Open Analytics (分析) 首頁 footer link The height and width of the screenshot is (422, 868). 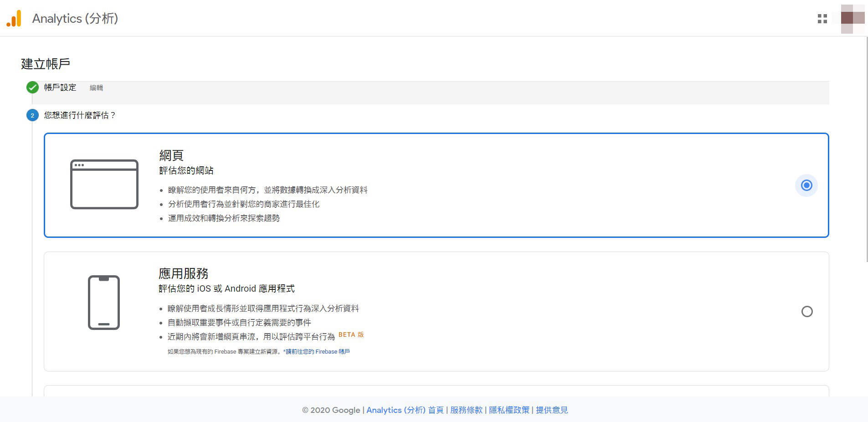click(x=405, y=410)
